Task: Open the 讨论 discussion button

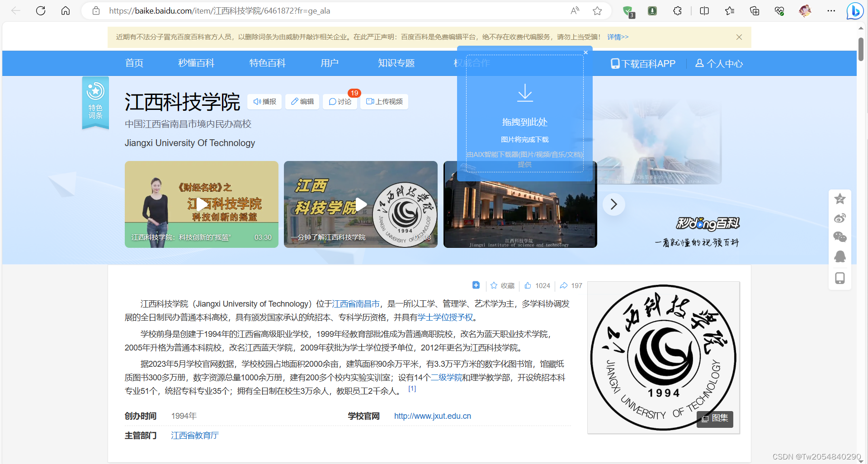Action: (x=340, y=102)
